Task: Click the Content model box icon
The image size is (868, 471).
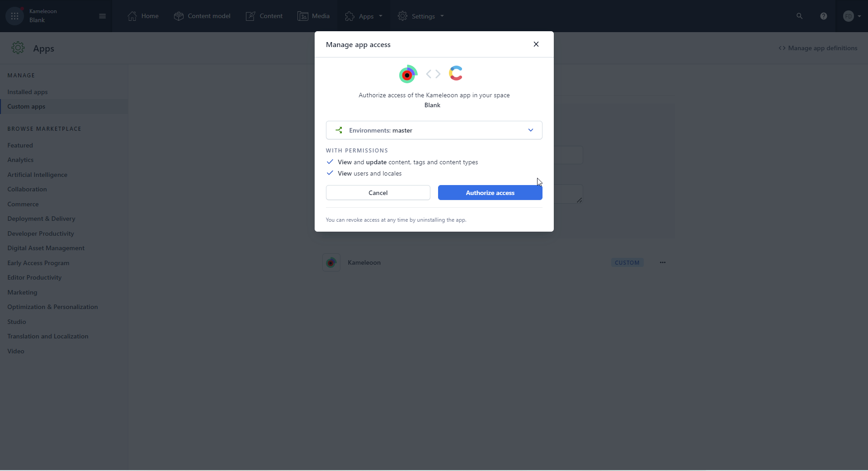Action: point(179,16)
